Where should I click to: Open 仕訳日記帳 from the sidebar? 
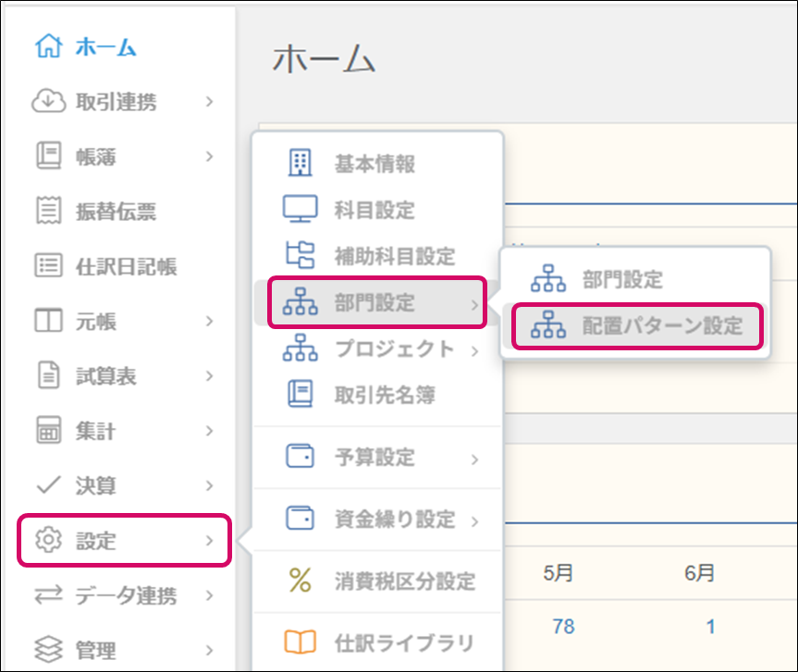point(126,266)
